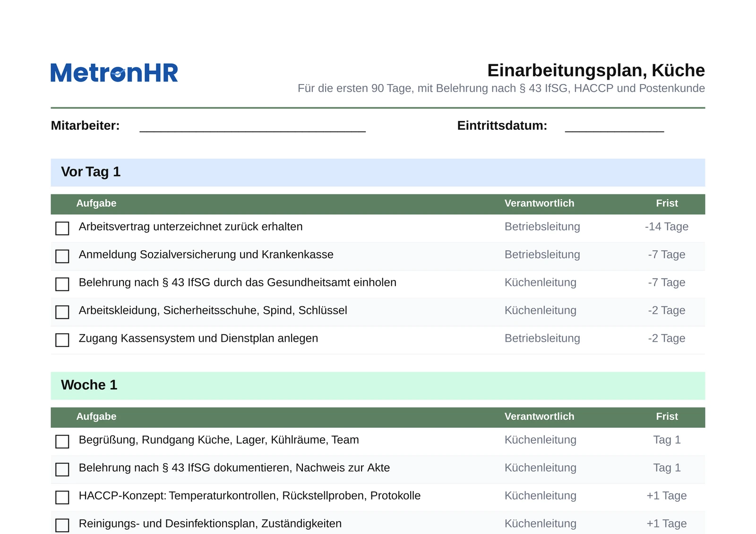Tick the Begrüßung, Rundgang Küche checkbox

(62, 441)
